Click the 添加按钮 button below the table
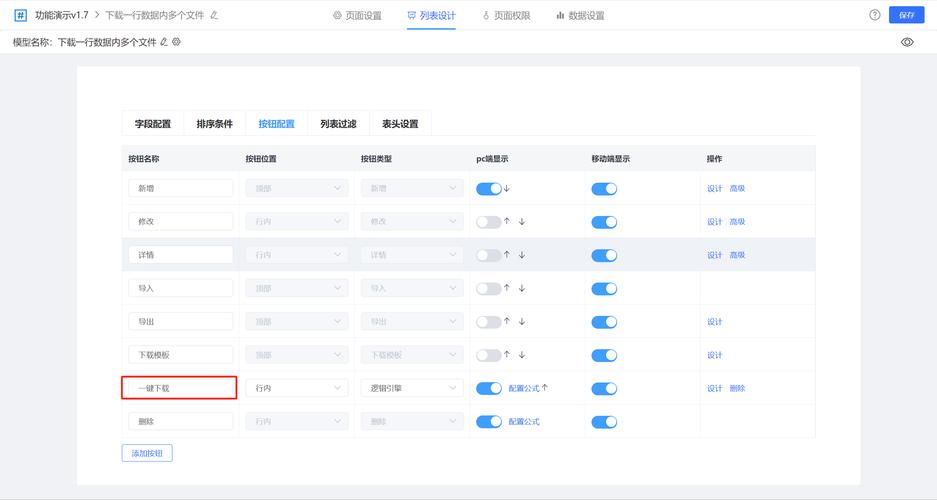The image size is (937, 500). (147, 453)
